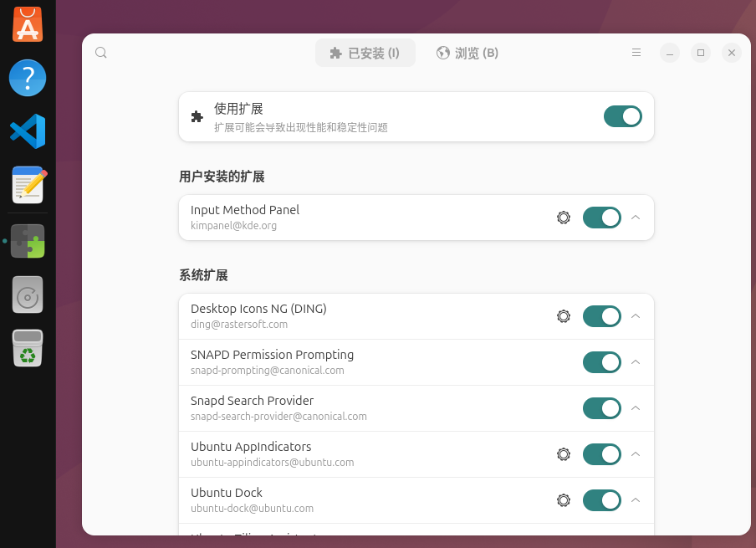Click the 系统扩展 section heading
The width and height of the screenshot is (756, 548).
[x=203, y=275]
